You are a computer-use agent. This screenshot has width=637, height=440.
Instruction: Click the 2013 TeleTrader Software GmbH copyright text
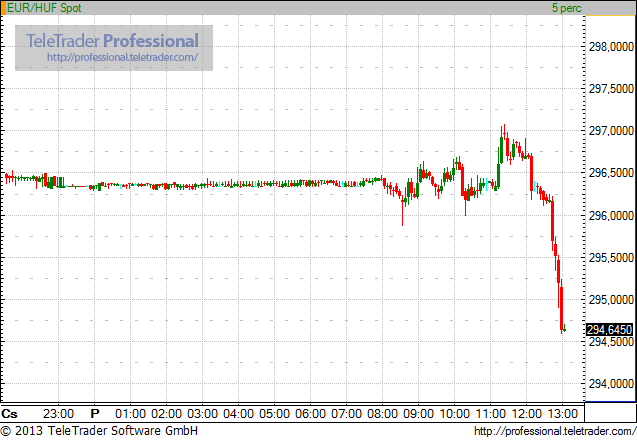pos(100,431)
